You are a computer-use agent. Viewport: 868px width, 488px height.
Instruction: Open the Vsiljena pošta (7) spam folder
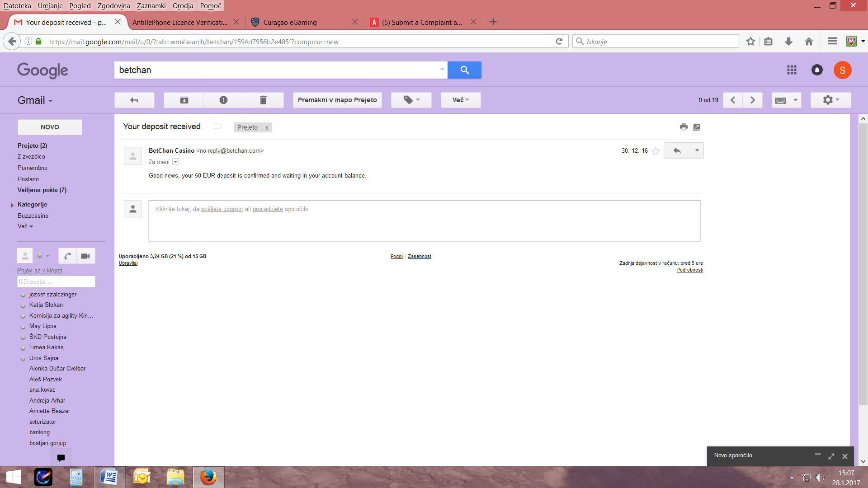tap(42, 190)
